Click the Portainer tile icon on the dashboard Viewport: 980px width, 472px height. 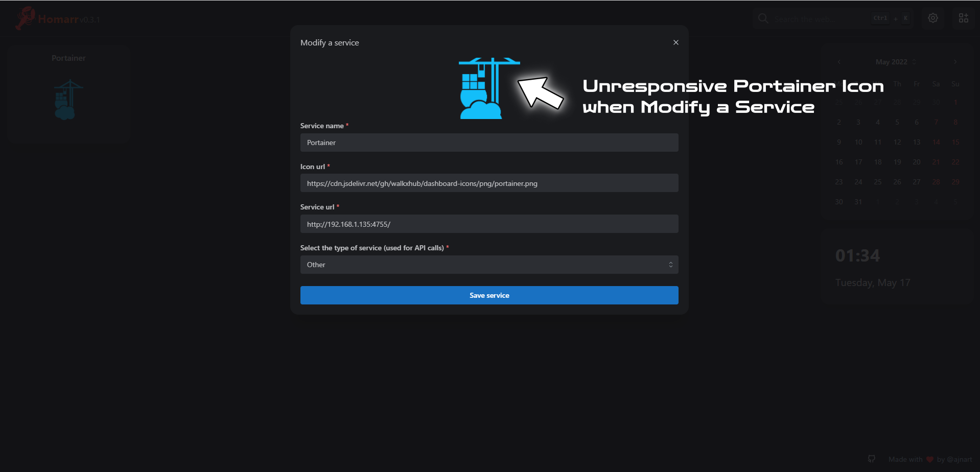pyautogui.click(x=66, y=100)
